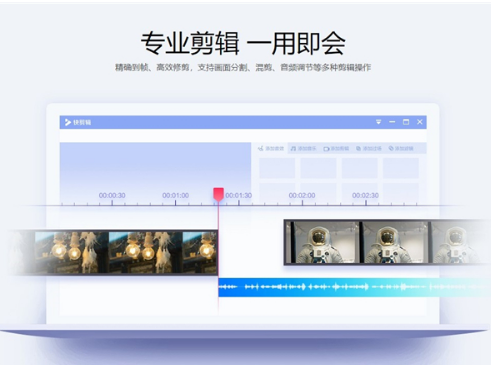Click the 快剪辑 logo in title bar
The height and width of the screenshot is (365, 491).
(78, 122)
